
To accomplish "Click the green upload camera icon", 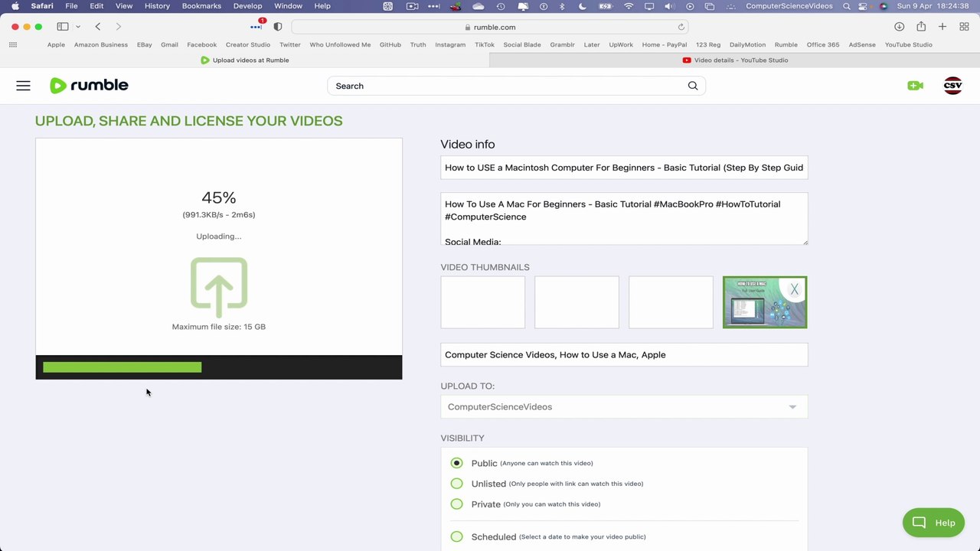I will tap(915, 86).
